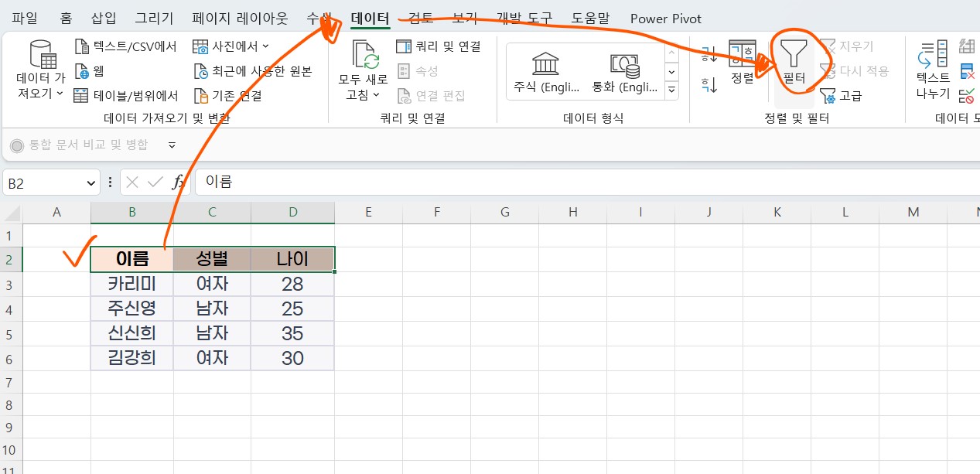
Task: Click 최근에 사용한 원본 source button
Action: point(240,70)
